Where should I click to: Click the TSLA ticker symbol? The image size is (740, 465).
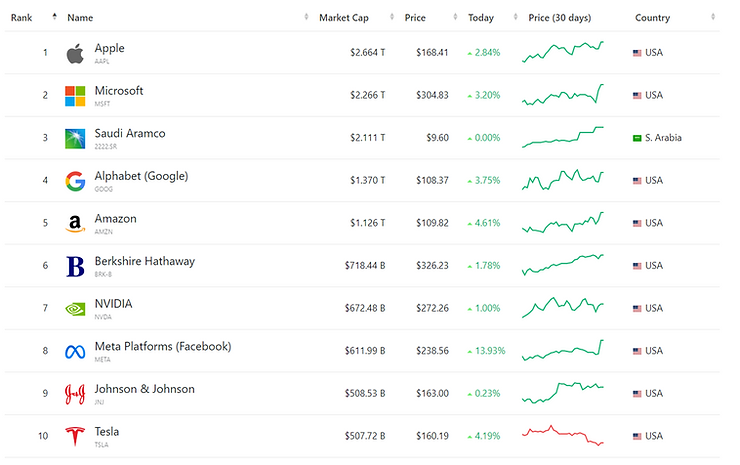pos(101,445)
